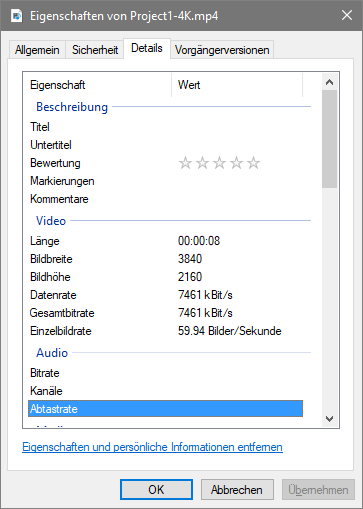Click the Wert column header

click(237, 85)
